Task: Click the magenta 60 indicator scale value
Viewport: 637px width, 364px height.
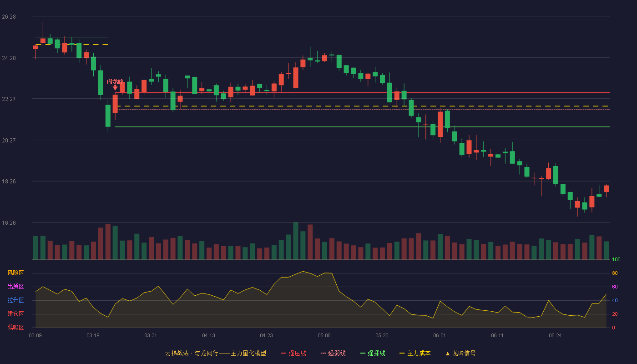Action: (615, 287)
